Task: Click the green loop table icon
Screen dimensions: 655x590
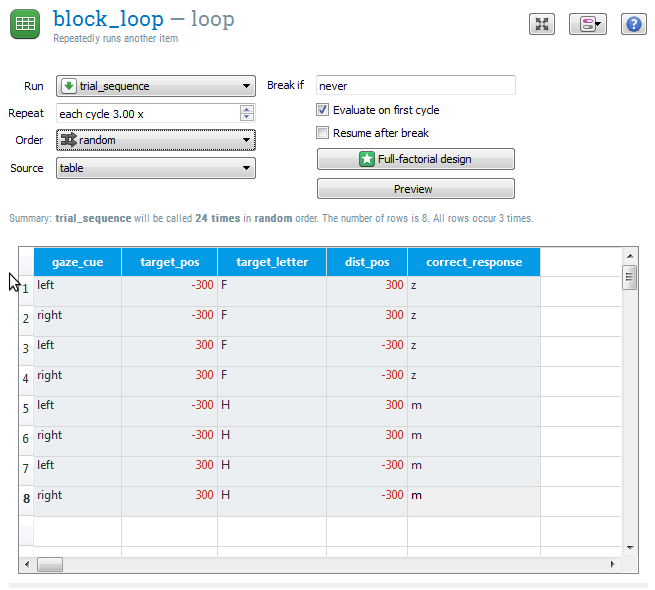Action: click(x=25, y=24)
